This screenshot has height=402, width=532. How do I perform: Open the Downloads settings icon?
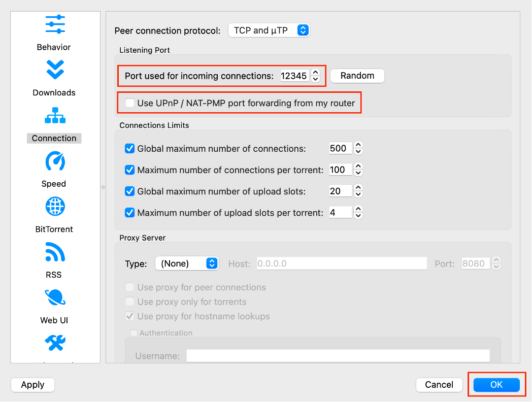click(x=55, y=70)
